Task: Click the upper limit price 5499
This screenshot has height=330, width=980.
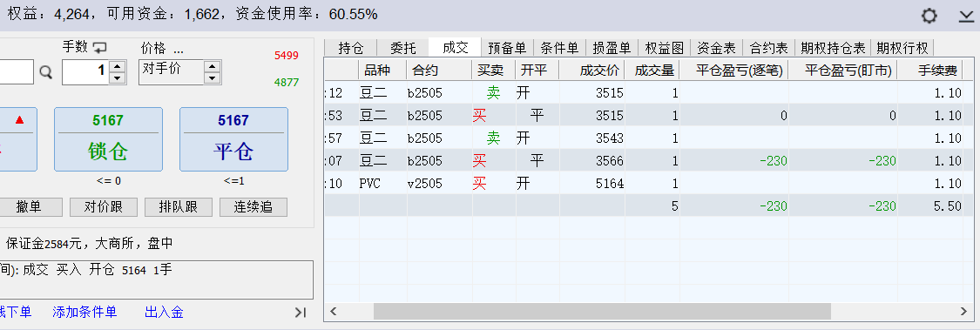Action: coord(287,56)
